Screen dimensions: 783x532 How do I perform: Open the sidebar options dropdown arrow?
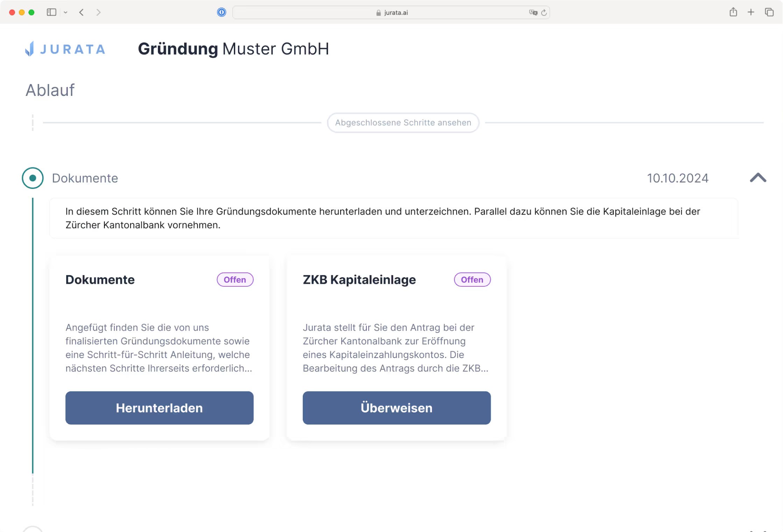(x=65, y=12)
